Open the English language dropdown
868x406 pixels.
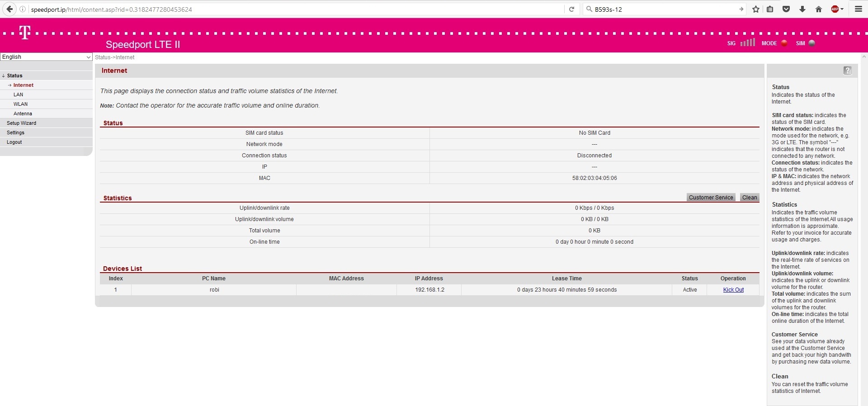click(46, 57)
